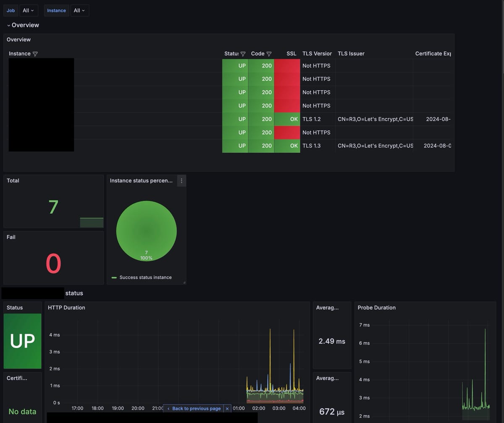504x423 pixels.
Task: Filter the Status column
Action: pyautogui.click(x=243, y=54)
